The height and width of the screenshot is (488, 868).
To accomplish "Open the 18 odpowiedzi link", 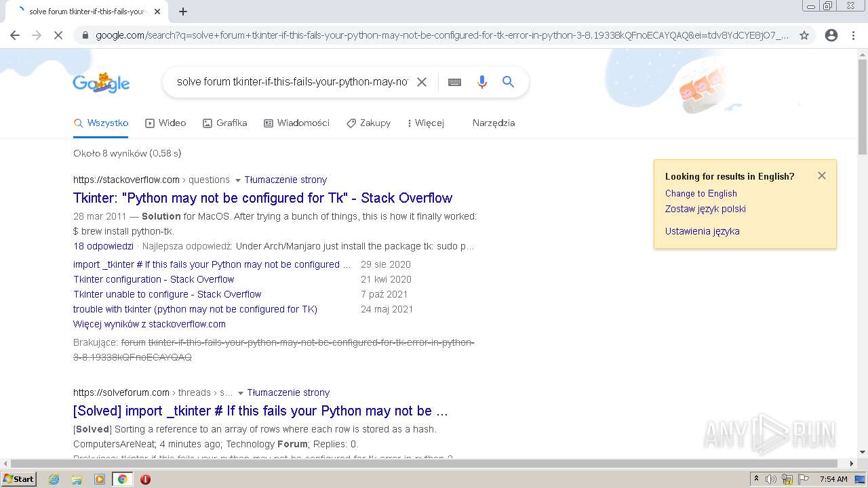I will tap(103, 246).
